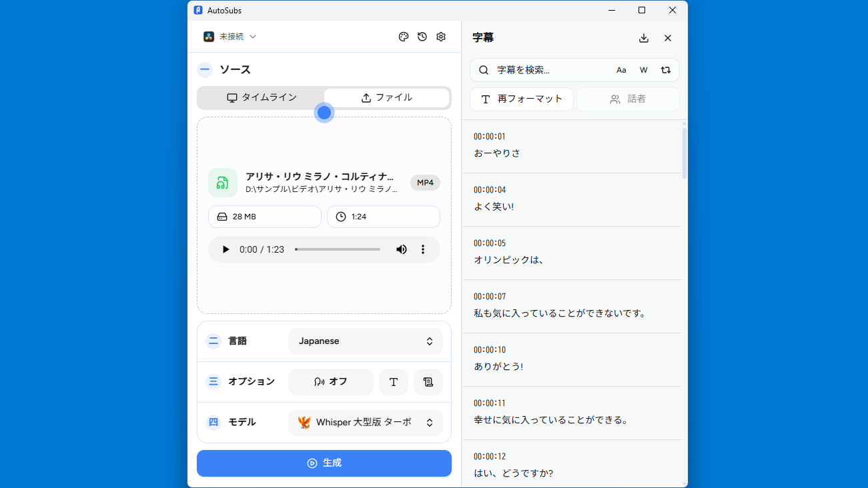Click the 再フォーマット button

(x=522, y=99)
